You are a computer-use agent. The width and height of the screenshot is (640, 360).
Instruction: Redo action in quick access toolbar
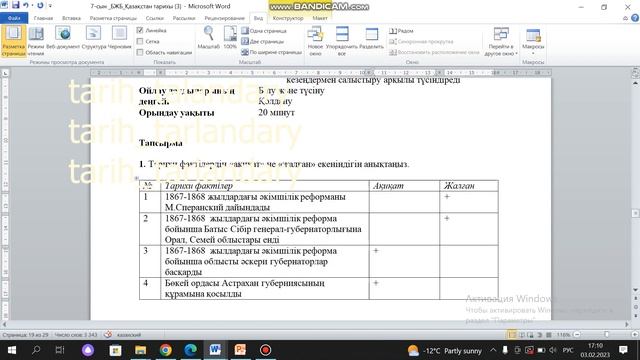[x=40, y=6]
